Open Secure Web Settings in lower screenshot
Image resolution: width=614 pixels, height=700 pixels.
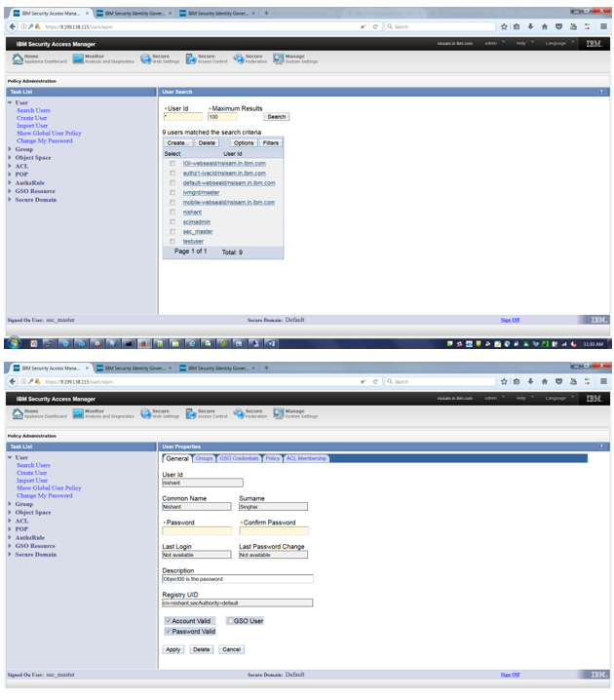160,413
